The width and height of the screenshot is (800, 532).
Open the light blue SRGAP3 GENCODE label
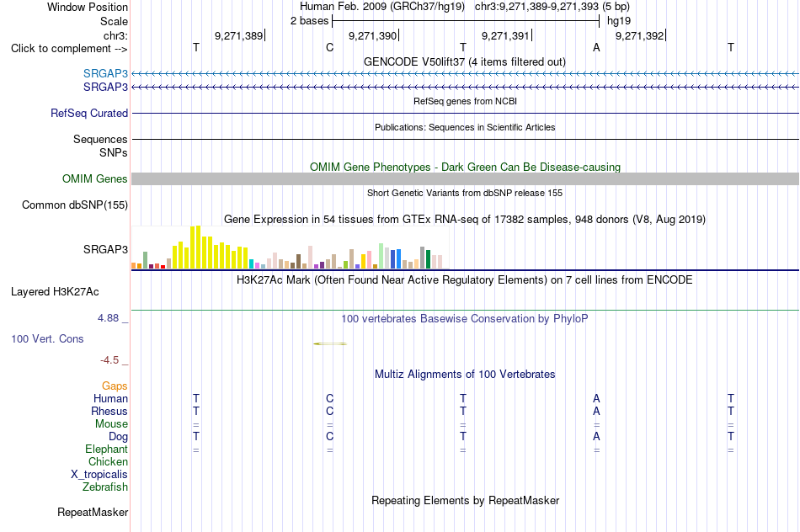click(x=105, y=74)
